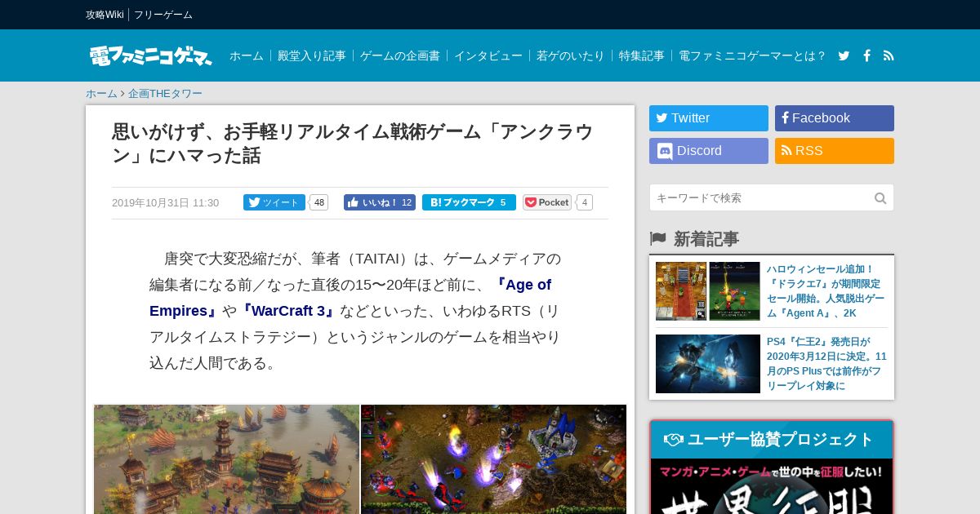
Task: Click the Facebook いいね！ button
Action: pos(380,202)
